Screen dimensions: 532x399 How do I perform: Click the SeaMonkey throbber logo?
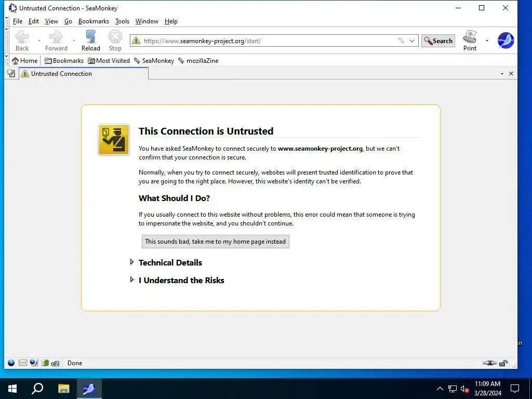point(506,41)
